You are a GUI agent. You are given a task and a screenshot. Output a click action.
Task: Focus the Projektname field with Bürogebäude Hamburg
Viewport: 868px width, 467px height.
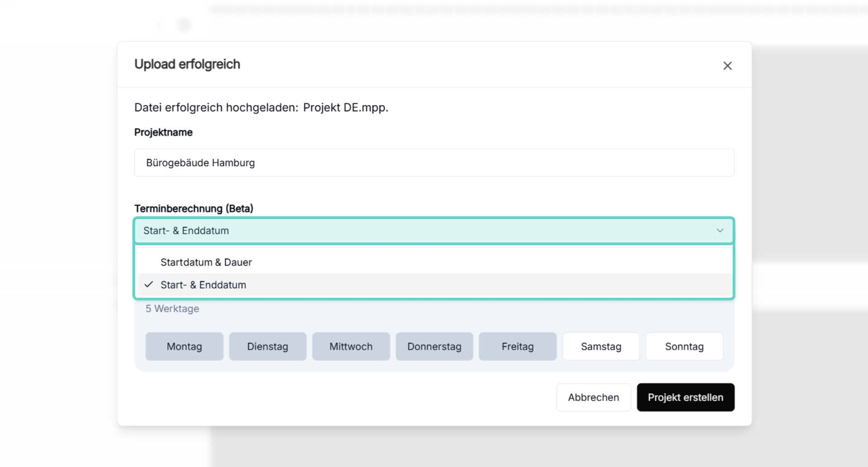click(434, 163)
